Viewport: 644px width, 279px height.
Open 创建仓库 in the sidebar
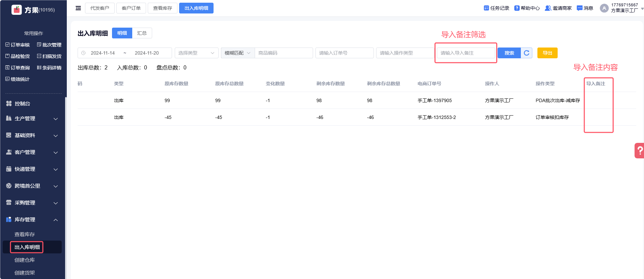coord(25,260)
